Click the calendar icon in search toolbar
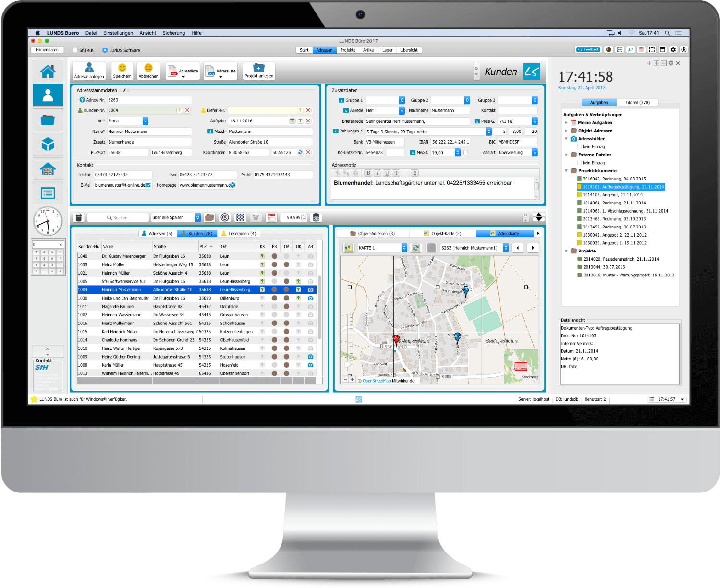Viewport: 720px width, 588px height. [x=271, y=217]
